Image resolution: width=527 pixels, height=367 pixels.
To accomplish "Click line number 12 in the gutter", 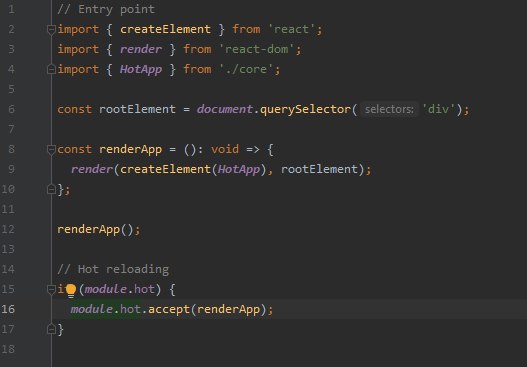I will click(x=8, y=229).
